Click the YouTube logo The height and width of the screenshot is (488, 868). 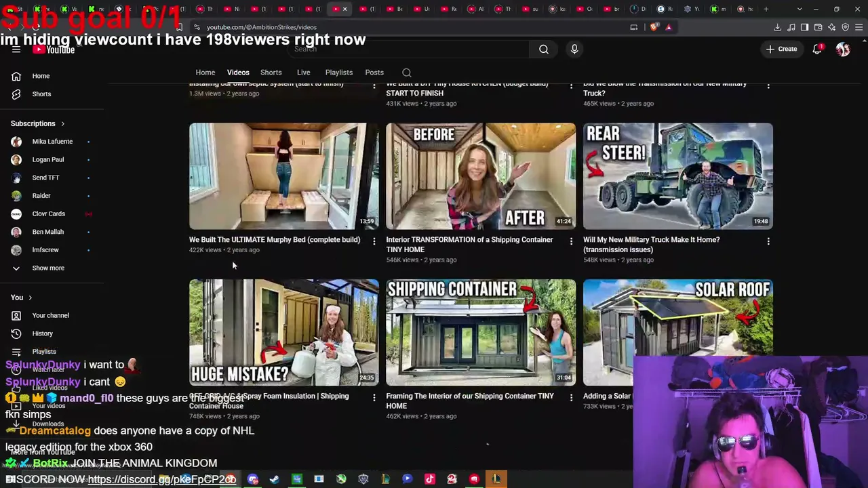coord(54,50)
